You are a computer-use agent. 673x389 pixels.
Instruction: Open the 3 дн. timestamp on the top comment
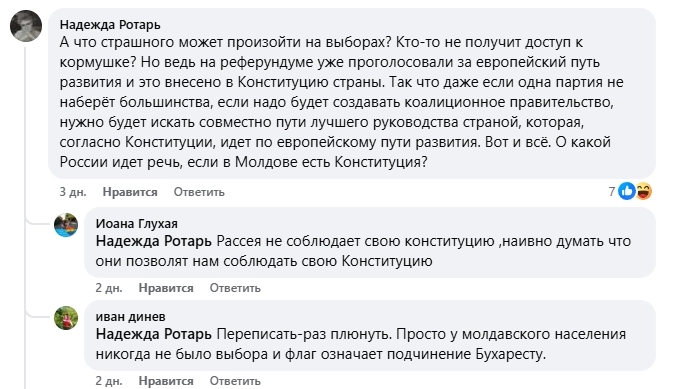(x=73, y=192)
